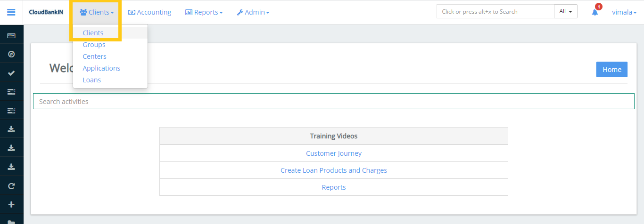Image resolution: width=644 pixels, height=224 pixels.
Task: Click the CloudBankIN logo
Action: coord(46,12)
